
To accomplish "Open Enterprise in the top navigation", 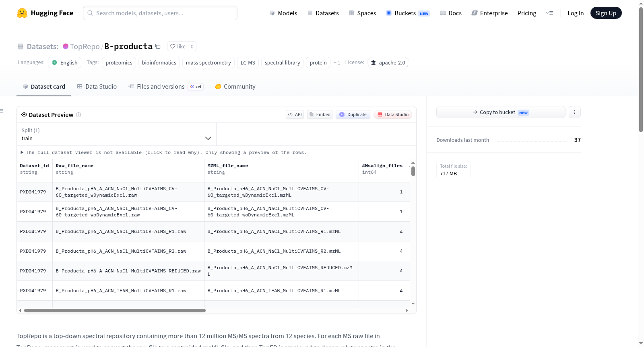I will (489, 13).
